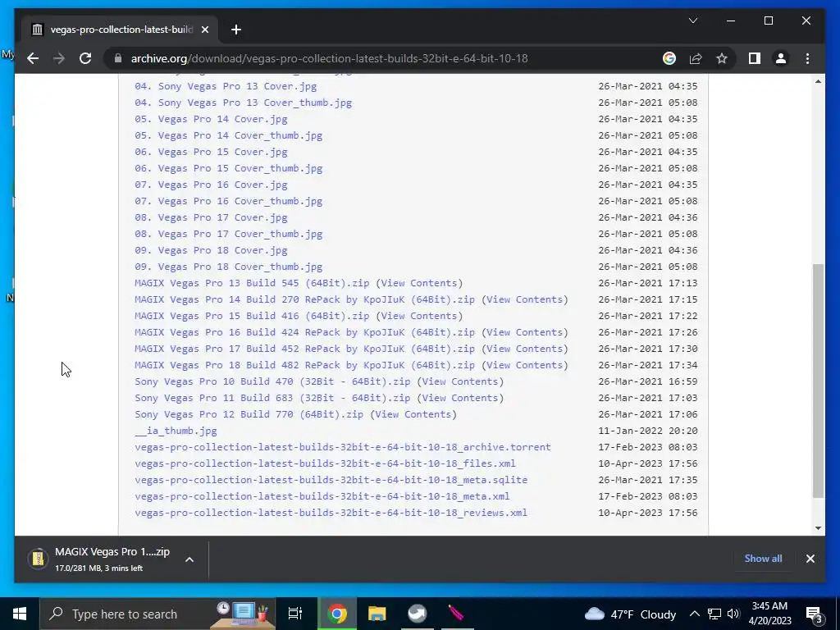Click the page vertical scrollbar thumb
Image resolution: width=840 pixels, height=630 pixels.
(818, 381)
